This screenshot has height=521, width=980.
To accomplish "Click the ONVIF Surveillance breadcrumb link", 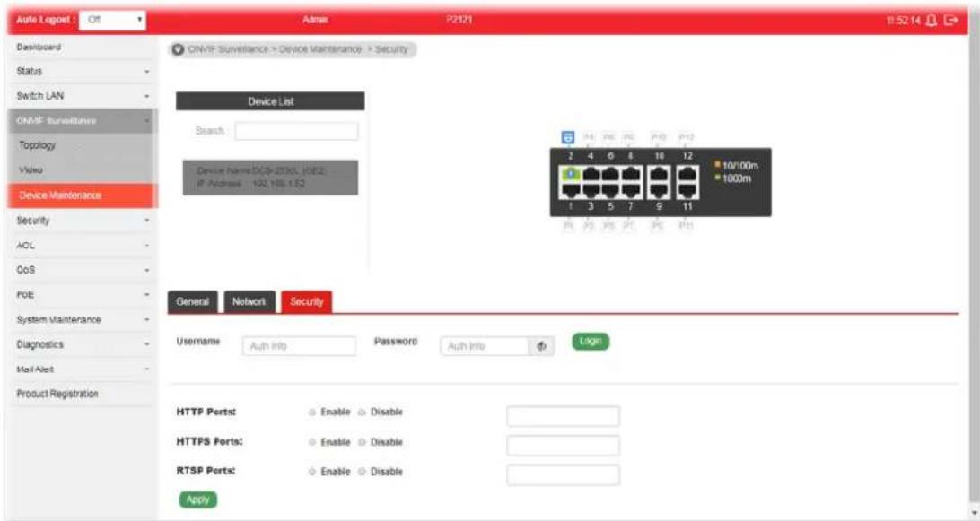I will (228, 49).
